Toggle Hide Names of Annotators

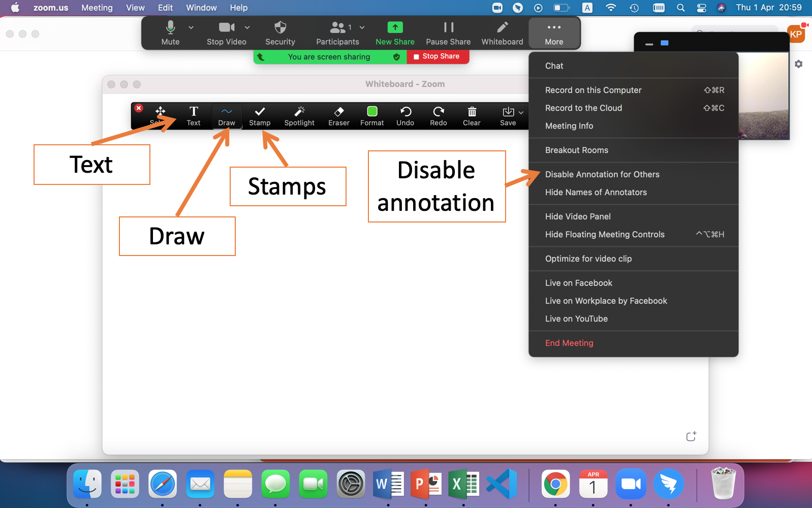pyautogui.click(x=633, y=193)
